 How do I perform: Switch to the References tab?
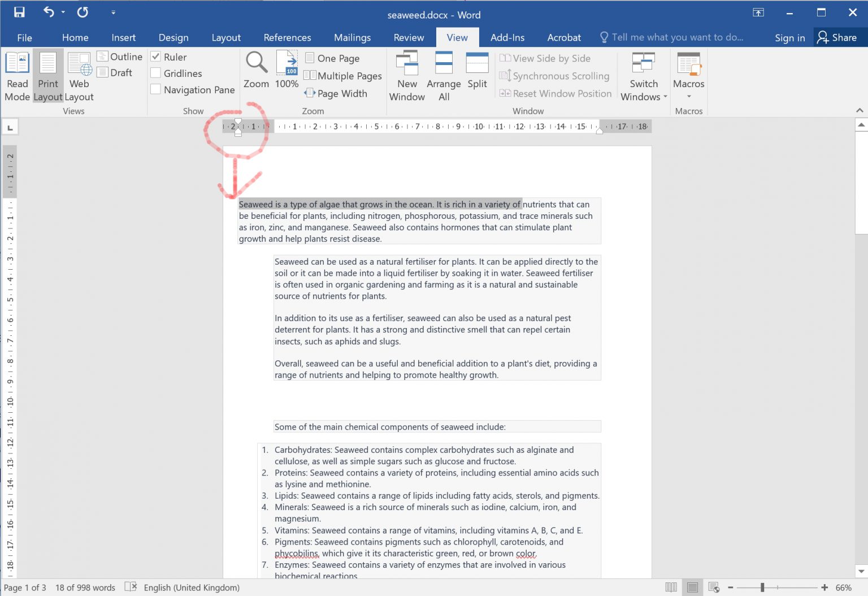(x=287, y=37)
